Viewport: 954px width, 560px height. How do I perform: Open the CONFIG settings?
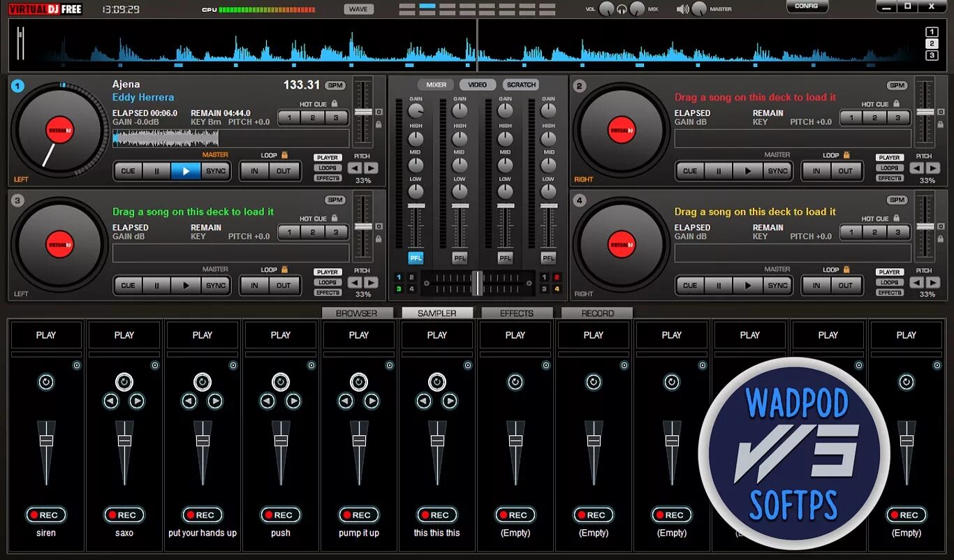[807, 6]
